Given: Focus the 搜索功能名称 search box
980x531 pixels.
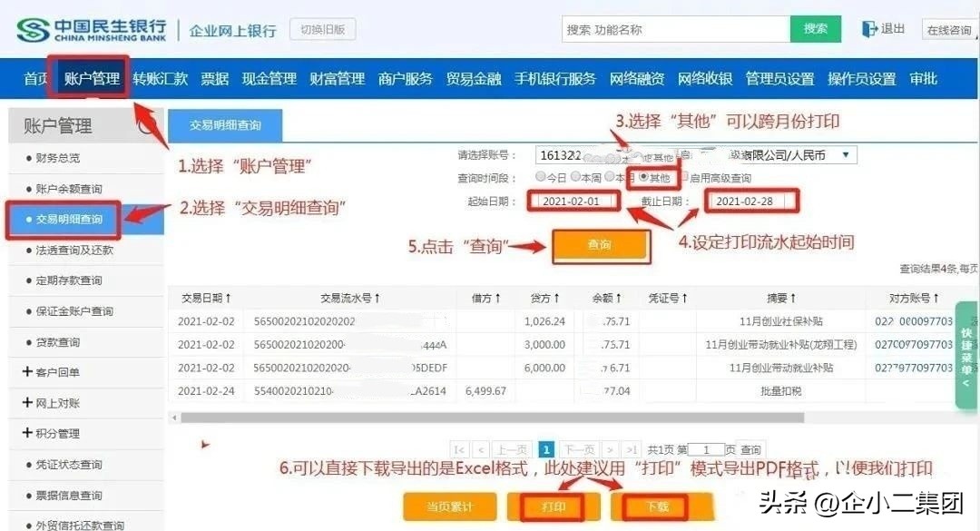Looking at the screenshot, I should [x=676, y=29].
